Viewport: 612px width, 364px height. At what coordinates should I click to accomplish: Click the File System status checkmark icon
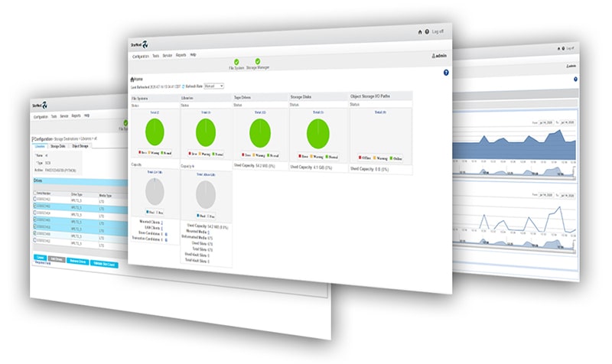tap(236, 61)
